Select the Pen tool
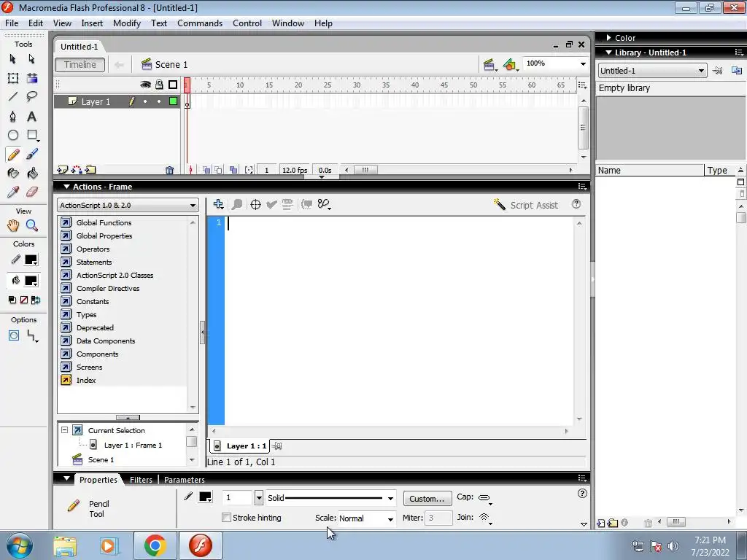Screen dimensions: 747x560 click(13, 116)
